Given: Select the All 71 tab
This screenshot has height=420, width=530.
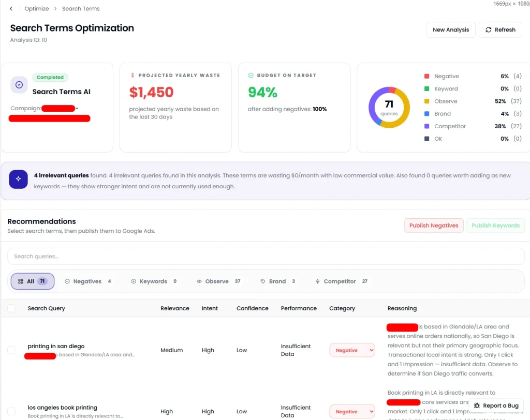Looking at the screenshot, I should pyautogui.click(x=33, y=281).
